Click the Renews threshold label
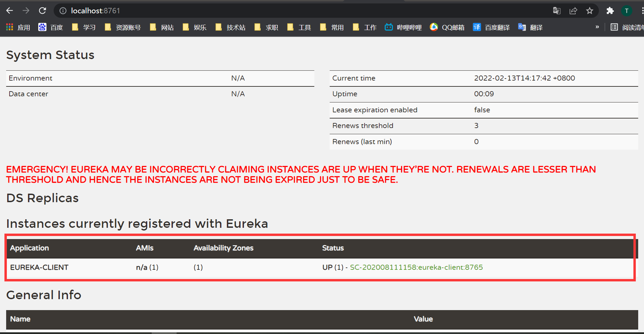The height and width of the screenshot is (334, 644). [x=363, y=126]
